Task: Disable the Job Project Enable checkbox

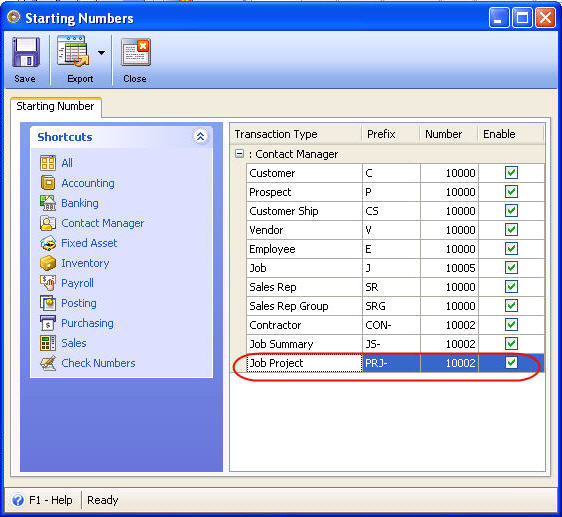Action: (511, 363)
